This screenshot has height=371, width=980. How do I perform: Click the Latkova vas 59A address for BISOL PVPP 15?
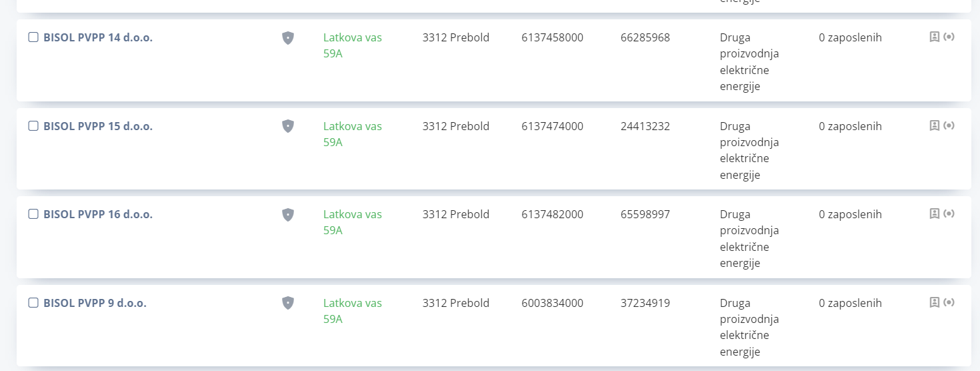click(x=353, y=134)
